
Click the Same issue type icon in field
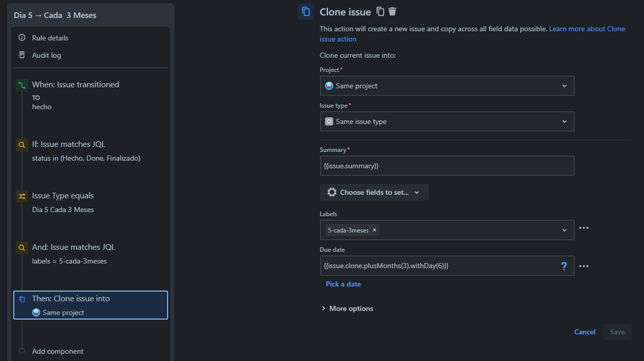(x=329, y=122)
